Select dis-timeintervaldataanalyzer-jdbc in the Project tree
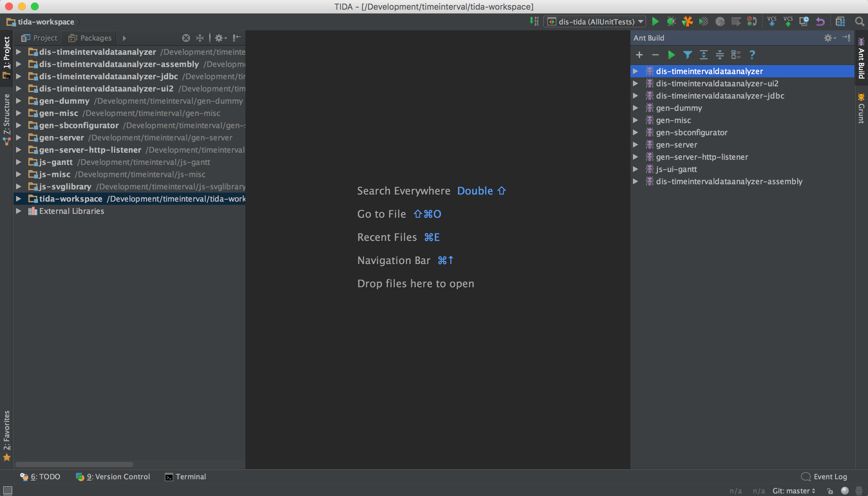The height and width of the screenshot is (496, 868). 129,76
